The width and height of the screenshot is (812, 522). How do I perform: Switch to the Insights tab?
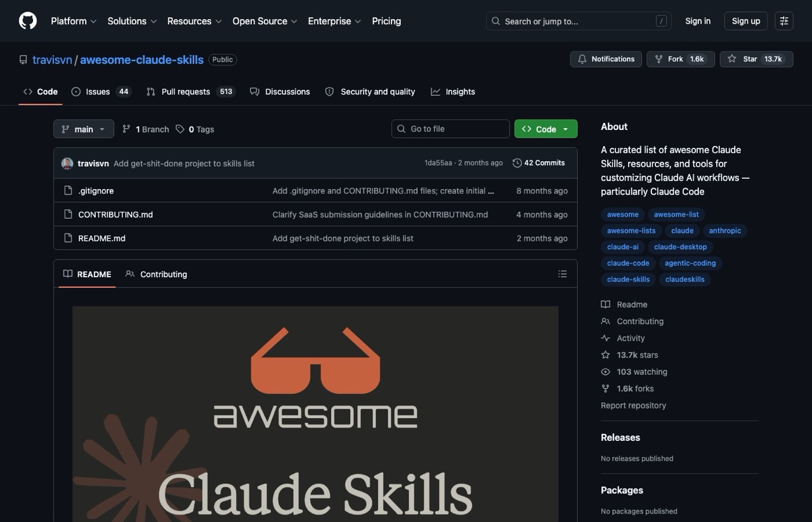453,92
